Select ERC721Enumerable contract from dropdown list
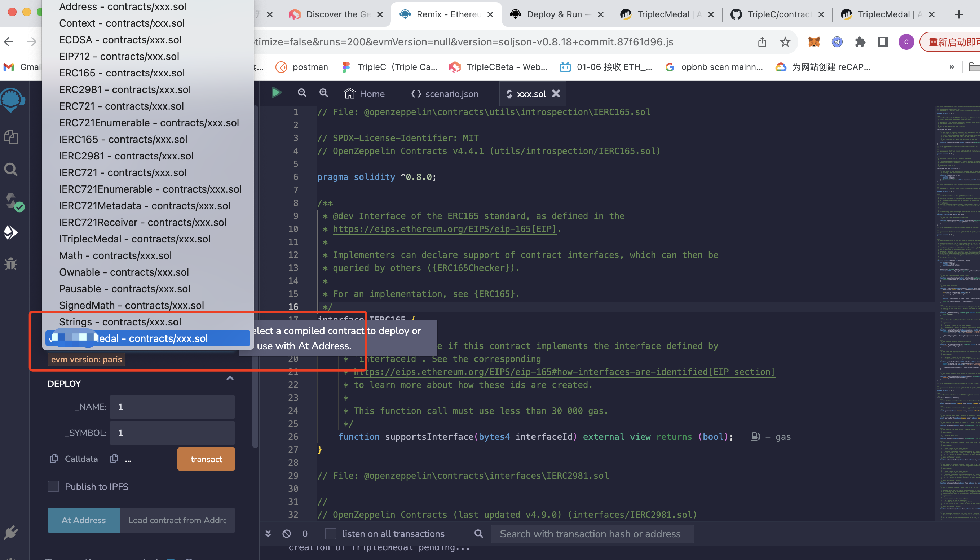Image resolution: width=980 pixels, height=560 pixels. [149, 123]
